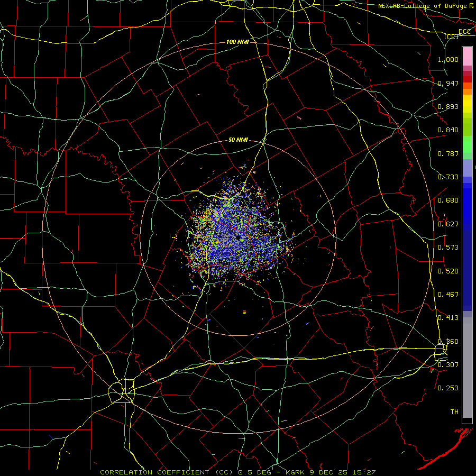Viewport: 476px width, 476px height.
Task: Click the 100 NMI range ring label
Action: tap(237, 42)
